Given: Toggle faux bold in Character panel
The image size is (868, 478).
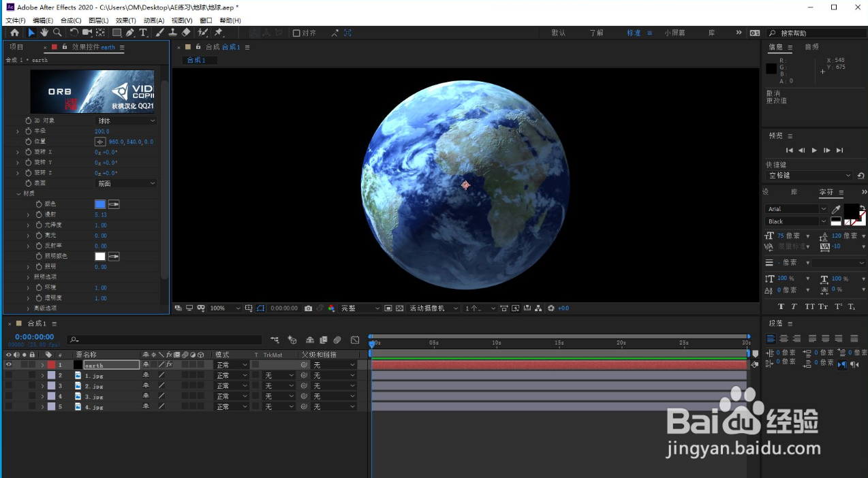Looking at the screenshot, I should [781, 306].
